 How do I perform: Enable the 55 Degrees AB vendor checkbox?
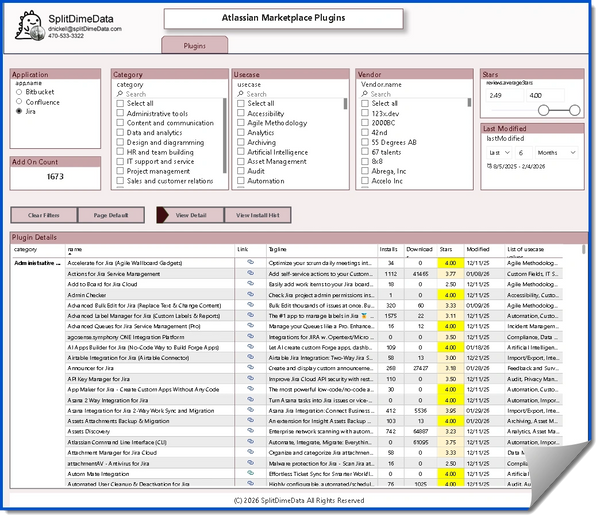pyautogui.click(x=364, y=144)
